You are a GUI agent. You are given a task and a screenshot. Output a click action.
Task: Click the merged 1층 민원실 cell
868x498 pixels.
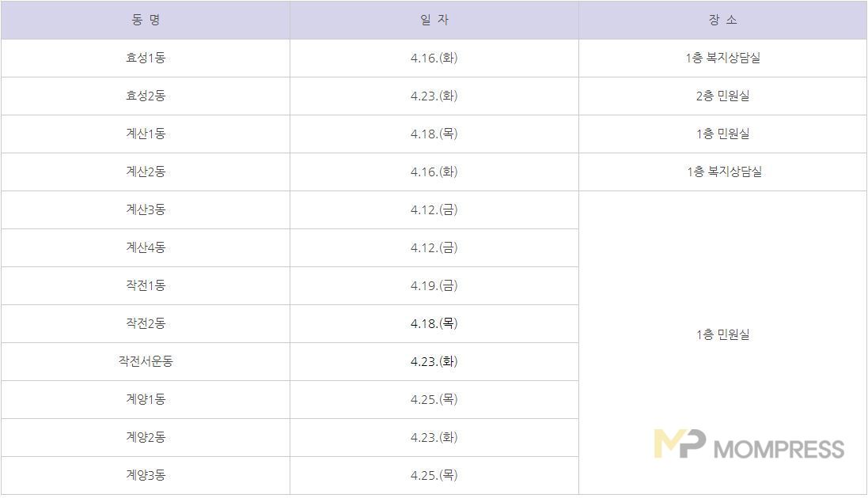tap(722, 334)
